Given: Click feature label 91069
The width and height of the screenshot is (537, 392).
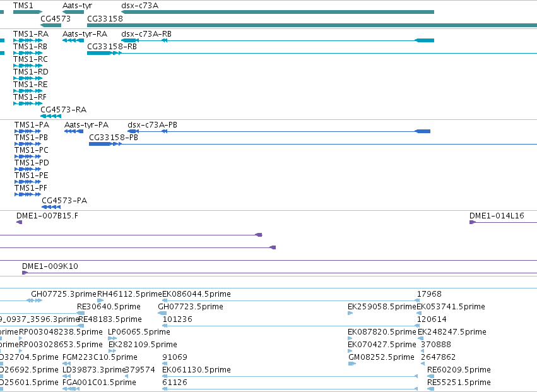Looking at the screenshot, I should [175, 357].
